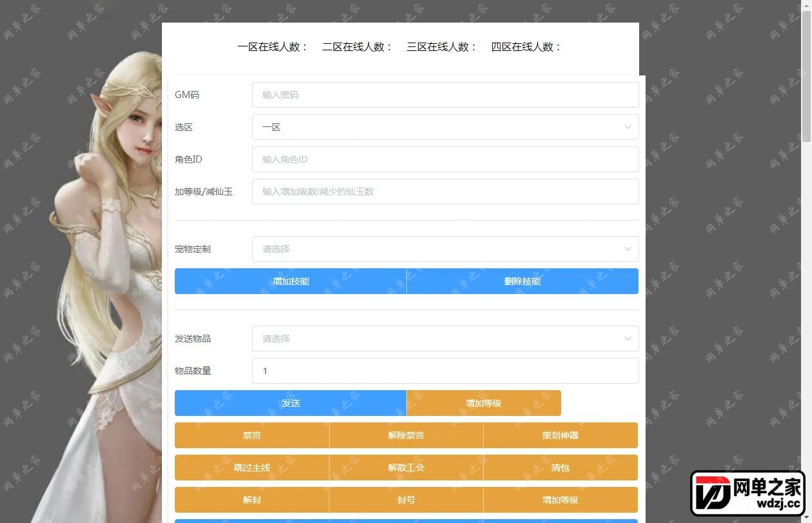Expand the 宠物定制 dropdown
This screenshot has width=812, height=523.
445,249
